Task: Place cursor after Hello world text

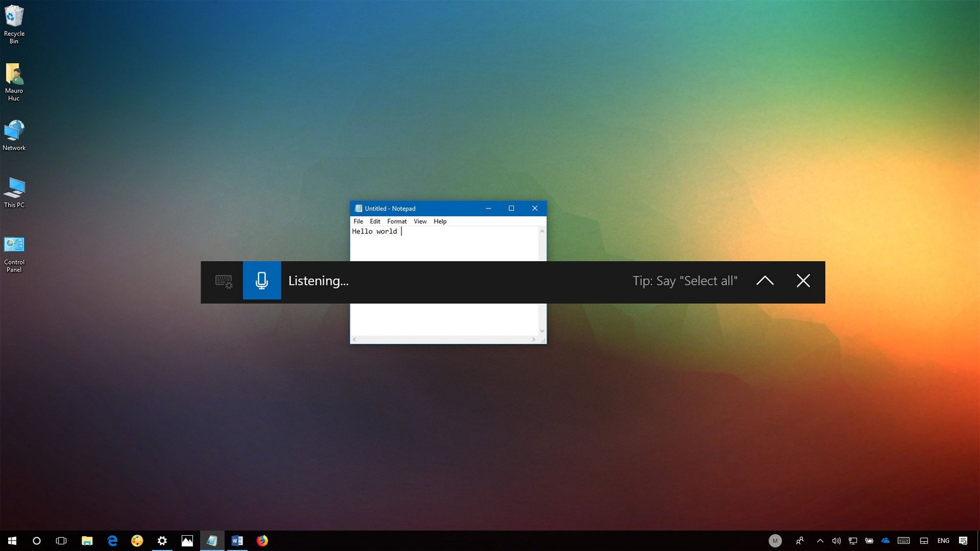Action: (x=402, y=231)
